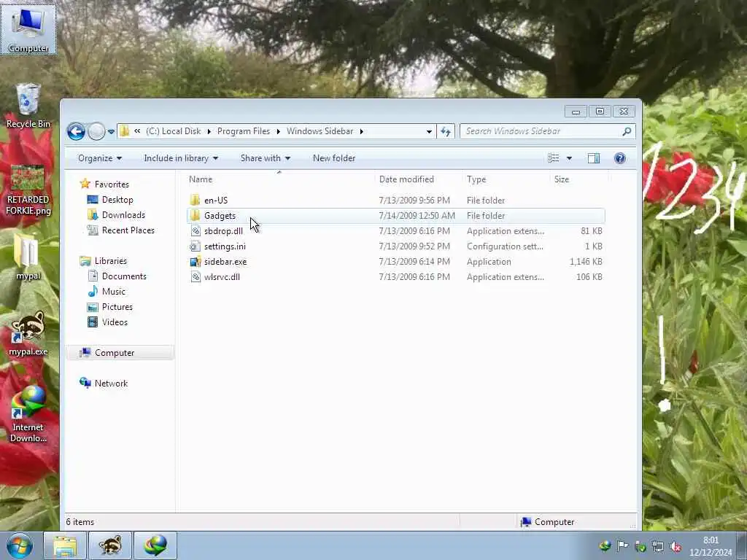This screenshot has width=747, height=560.
Task: Open the Videos library
Action: [x=115, y=322]
